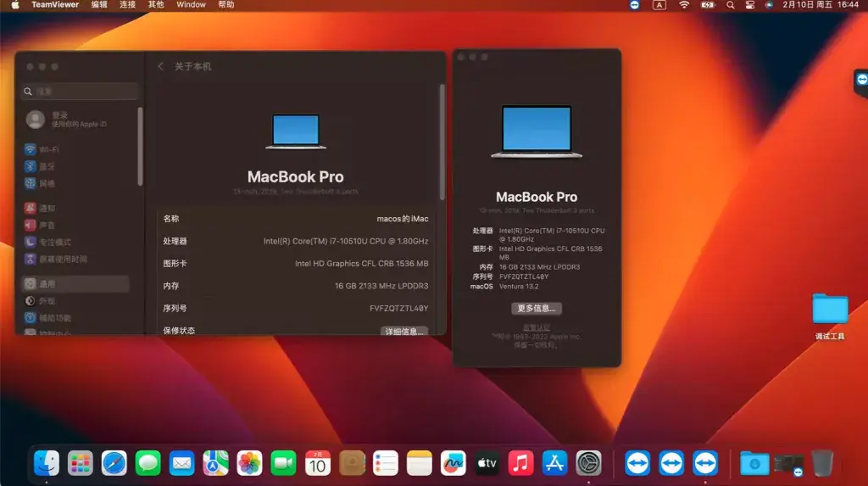
Task: Click Ventura 13.2 text in About window
Action: [x=519, y=287]
